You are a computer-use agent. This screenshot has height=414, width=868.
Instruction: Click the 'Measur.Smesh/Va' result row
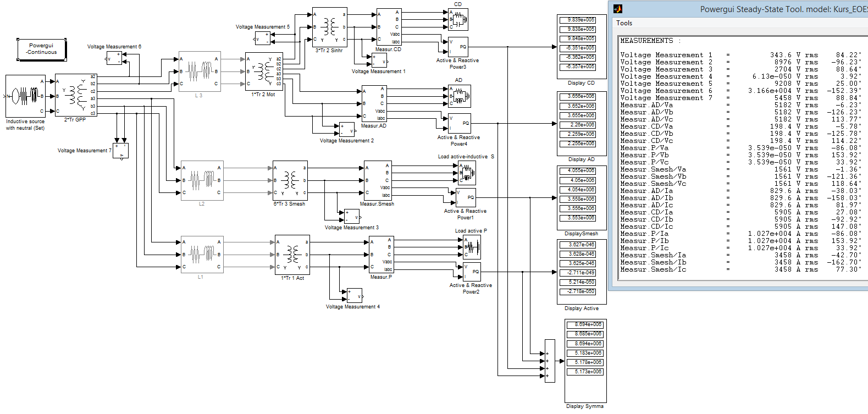point(740,169)
